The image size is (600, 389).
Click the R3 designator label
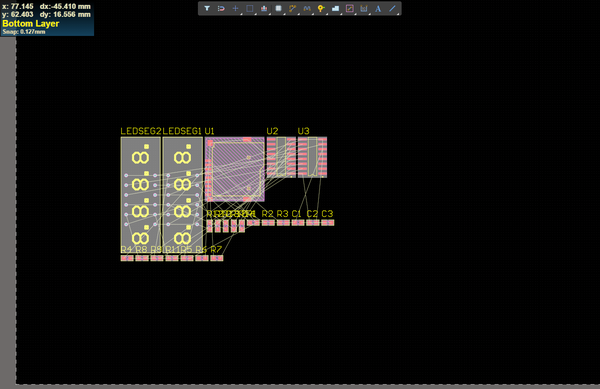282,214
